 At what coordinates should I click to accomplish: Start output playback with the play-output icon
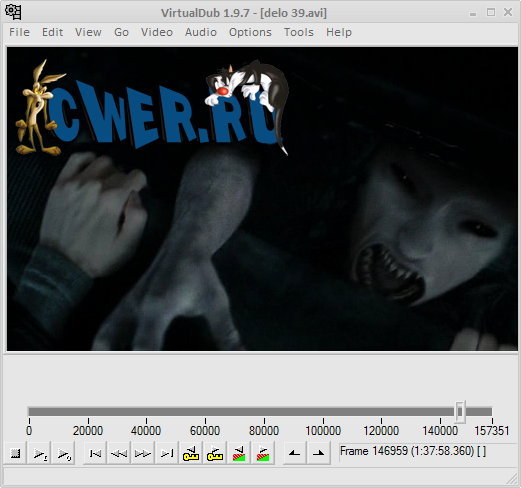[63, 453]
